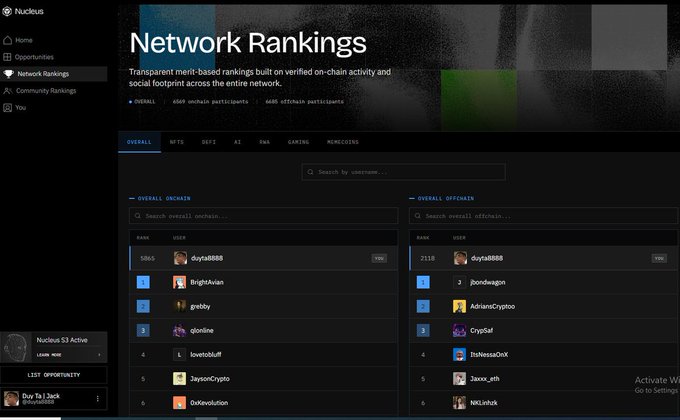Image resolution: width=680 pixels, height=420 pixels.
Task: Click qlonline's avatar
Action: click(x=179, y=330)
